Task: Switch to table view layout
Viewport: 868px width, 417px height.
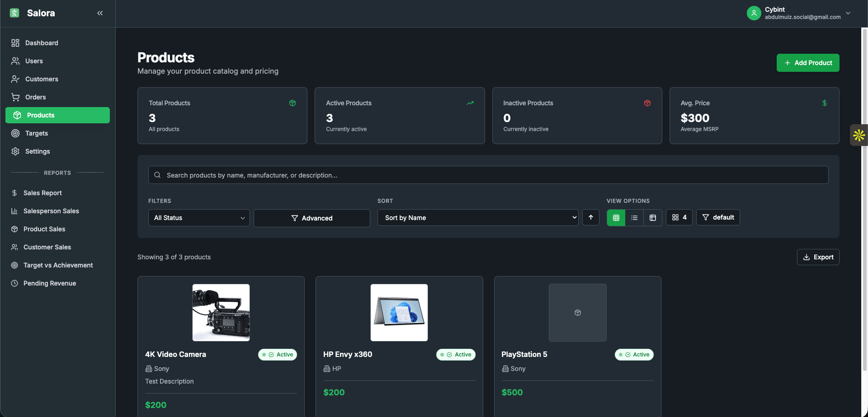Action: 652,217
